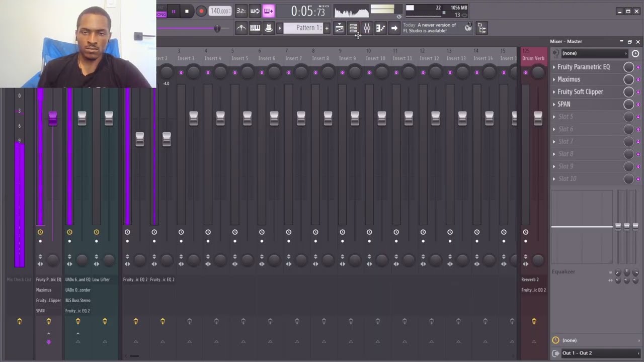
Task: Open the pattern menu arrow left of Pattern 1
Action: (x=280, y=28)
